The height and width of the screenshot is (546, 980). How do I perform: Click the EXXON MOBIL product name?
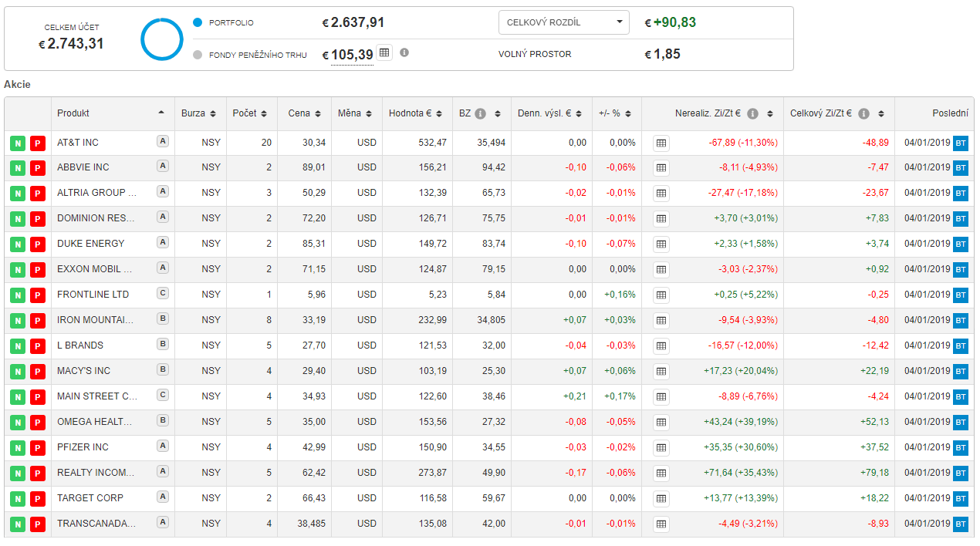[x=95, y=269]
